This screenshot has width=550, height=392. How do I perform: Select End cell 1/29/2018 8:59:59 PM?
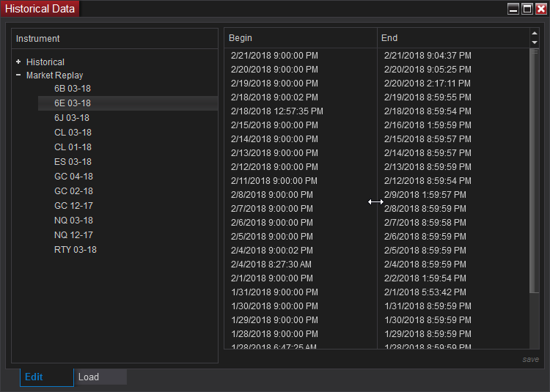(x=428, y=334)
